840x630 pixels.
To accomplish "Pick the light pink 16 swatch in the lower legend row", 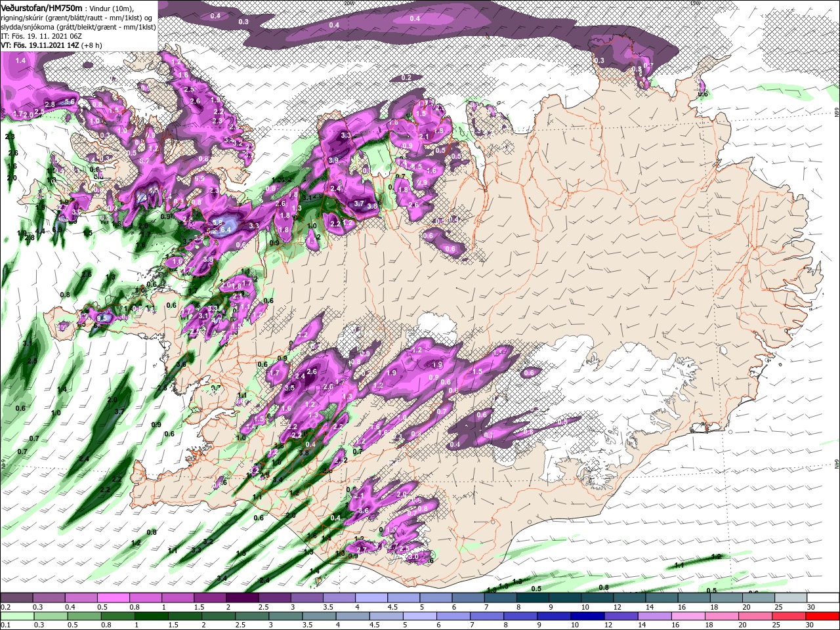I will coord(689,616).
